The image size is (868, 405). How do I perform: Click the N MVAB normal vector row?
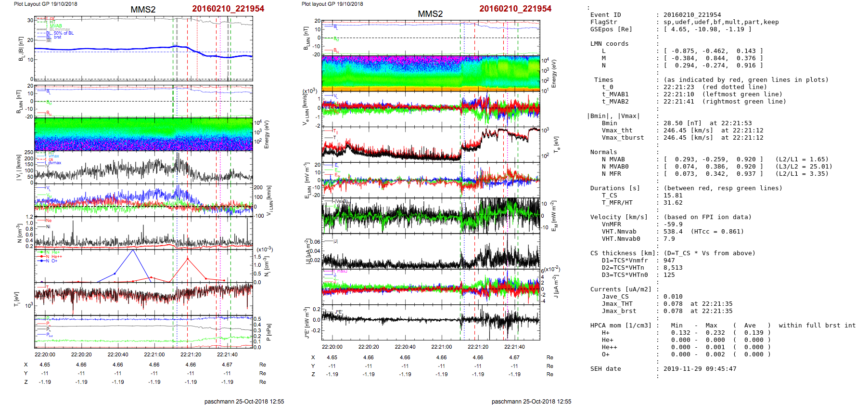pos(712,159)
